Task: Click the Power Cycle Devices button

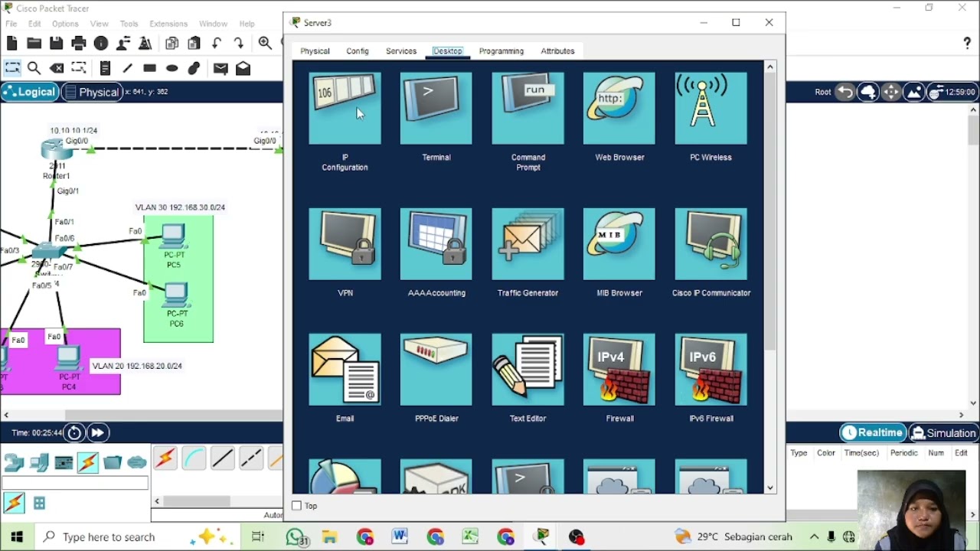Action: (74, 433)
